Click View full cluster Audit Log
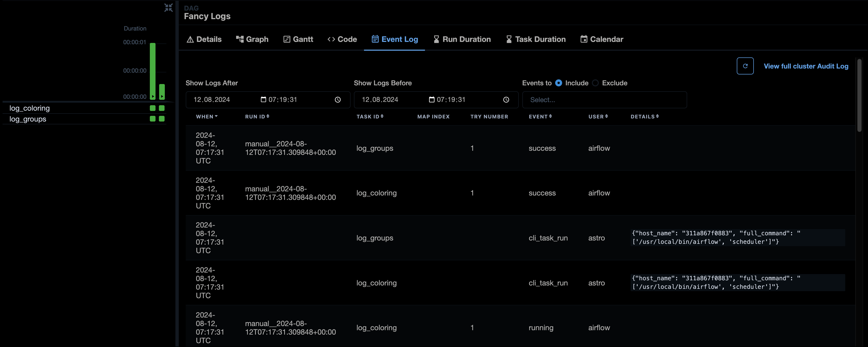 [x=806, y=66]
